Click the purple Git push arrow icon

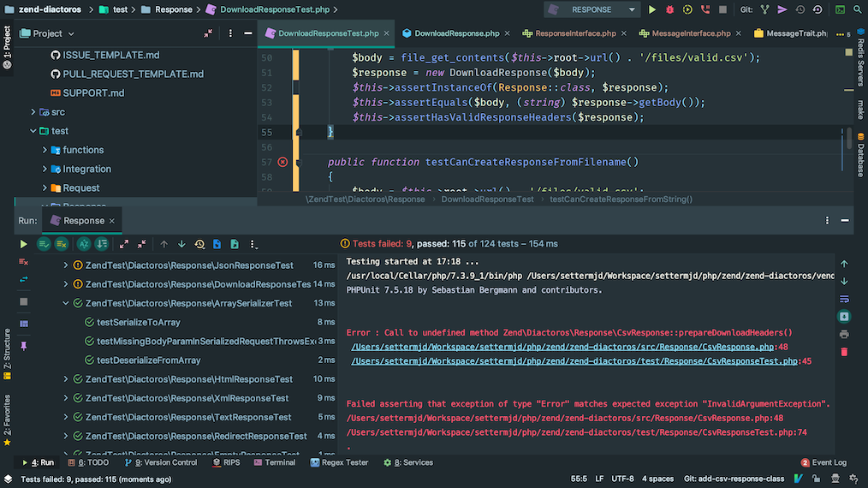point(782,9)
